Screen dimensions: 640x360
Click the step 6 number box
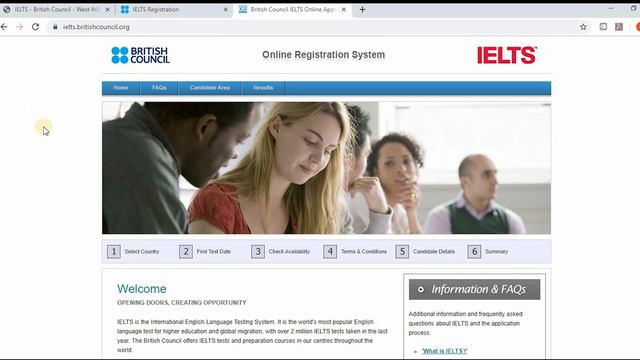(x=474, y=252)
